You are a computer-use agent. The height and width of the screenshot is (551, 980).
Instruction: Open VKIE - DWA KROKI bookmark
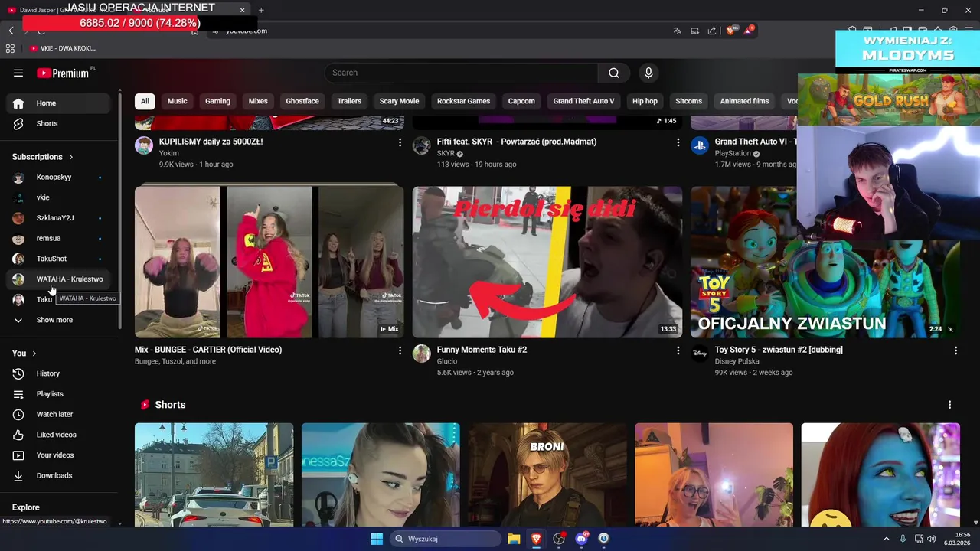[61, 48]
